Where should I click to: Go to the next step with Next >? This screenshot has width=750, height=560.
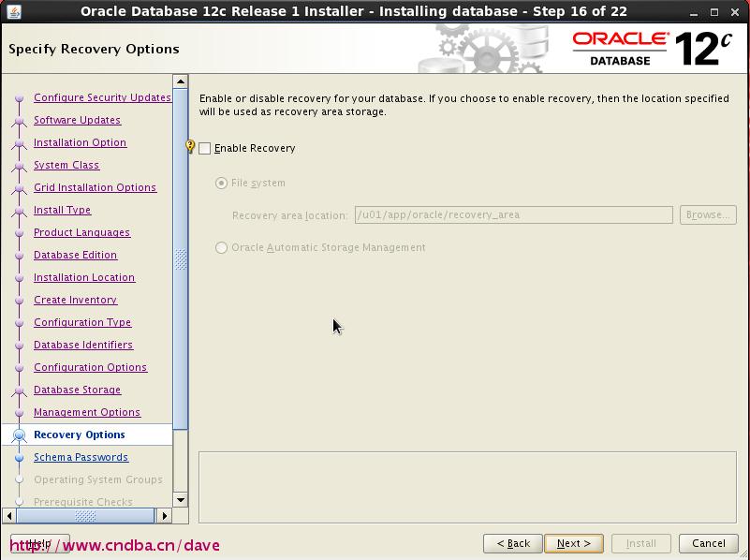[x=574, y=543]
